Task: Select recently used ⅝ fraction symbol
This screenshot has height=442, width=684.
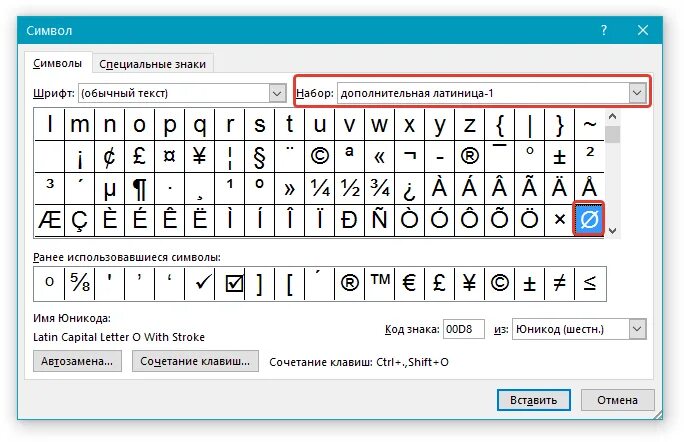Action: point(79,284)
